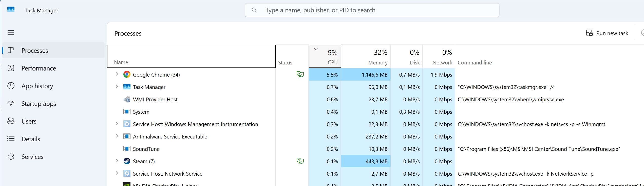Click Antimalware's 237,2 MB memory value

tap(376, 136)
